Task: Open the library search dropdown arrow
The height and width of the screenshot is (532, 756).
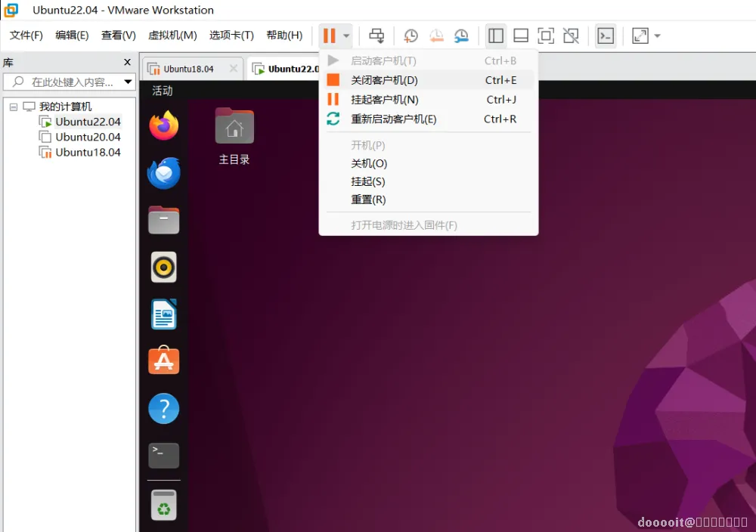Action: pos(128,82)
